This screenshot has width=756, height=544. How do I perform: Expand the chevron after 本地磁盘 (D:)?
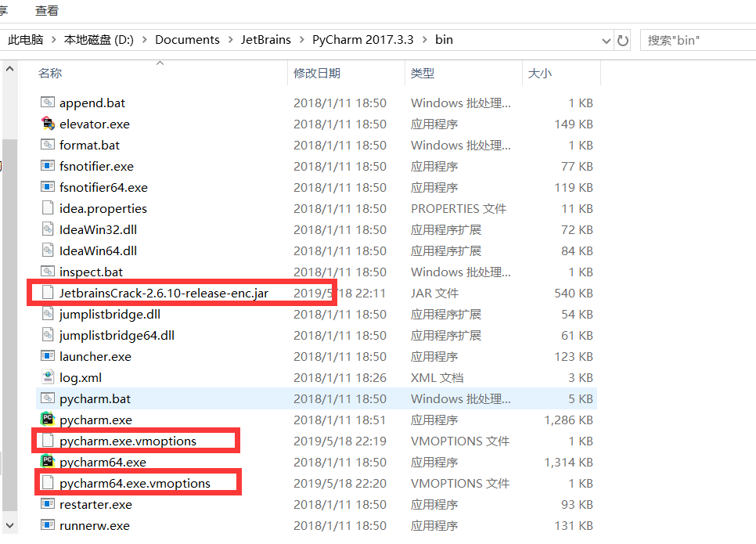(144, 40)
